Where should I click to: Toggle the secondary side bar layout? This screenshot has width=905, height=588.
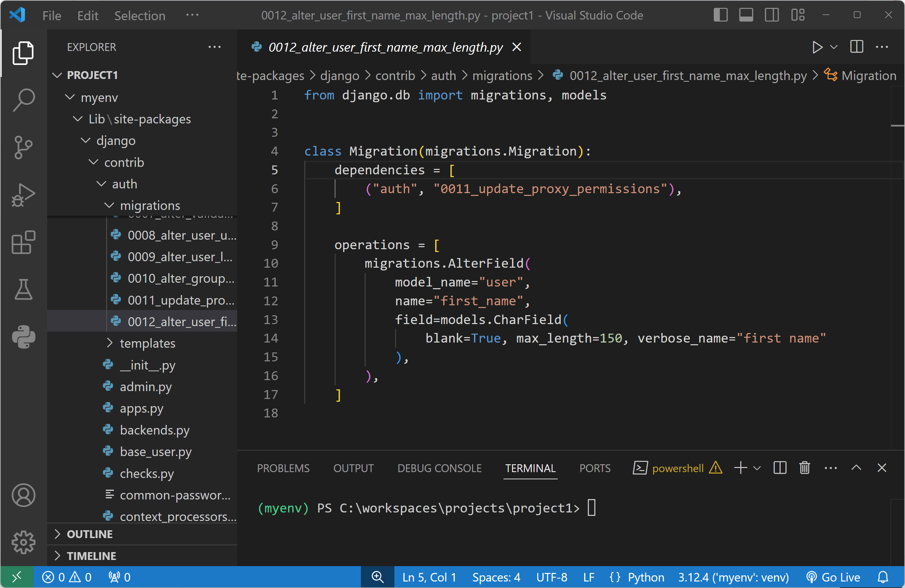[771, 15]
